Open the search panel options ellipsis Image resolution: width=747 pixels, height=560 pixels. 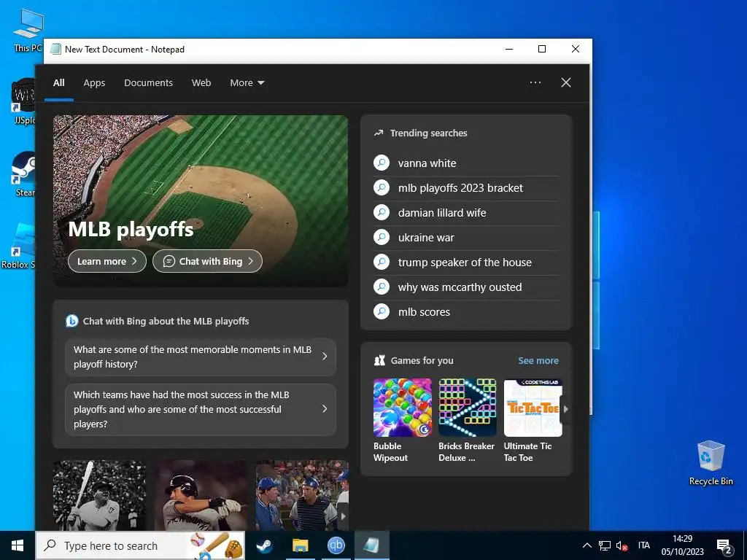coord(535,82)
